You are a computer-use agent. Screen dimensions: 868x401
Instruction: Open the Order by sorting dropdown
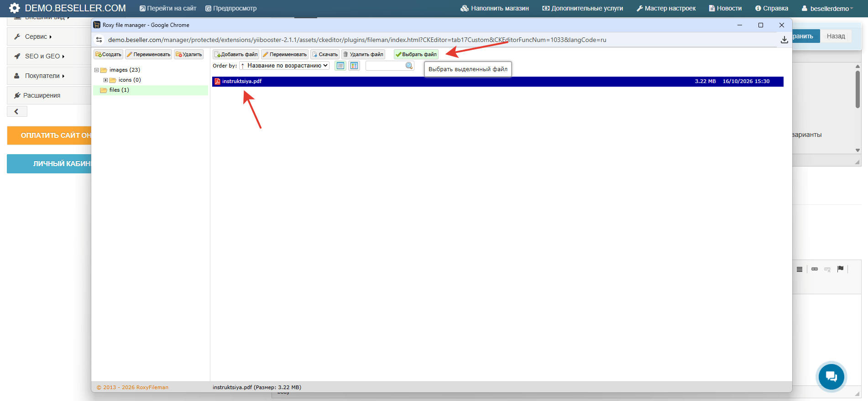tap(284, 66)
